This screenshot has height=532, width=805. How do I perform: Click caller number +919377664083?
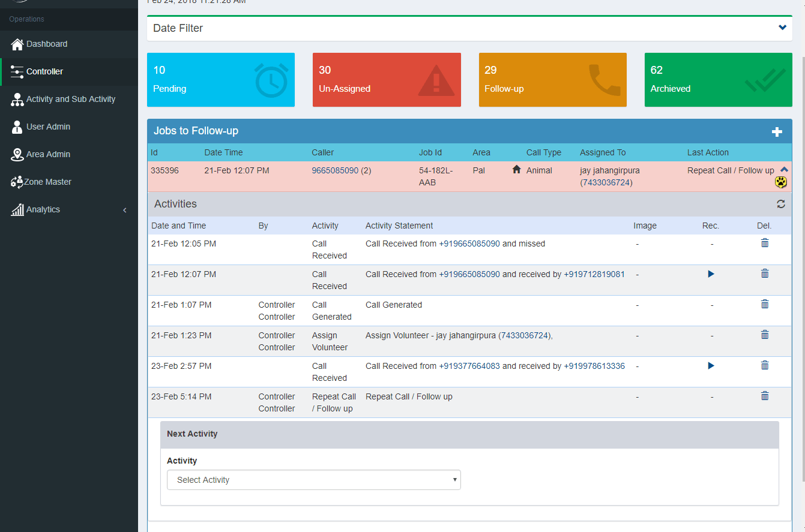pyautogui.click(x=469, y=366)
